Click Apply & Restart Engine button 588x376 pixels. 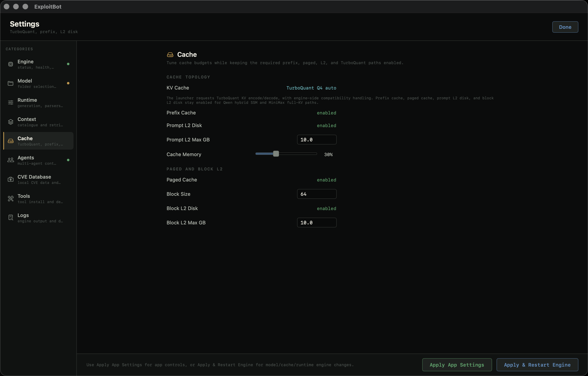coord(537,365)
